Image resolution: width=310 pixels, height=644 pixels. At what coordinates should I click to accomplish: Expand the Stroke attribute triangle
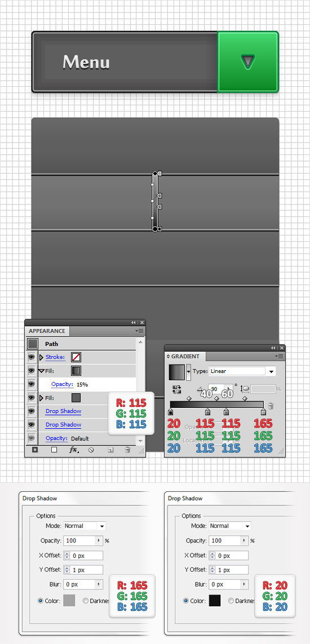tap(41, 357)
